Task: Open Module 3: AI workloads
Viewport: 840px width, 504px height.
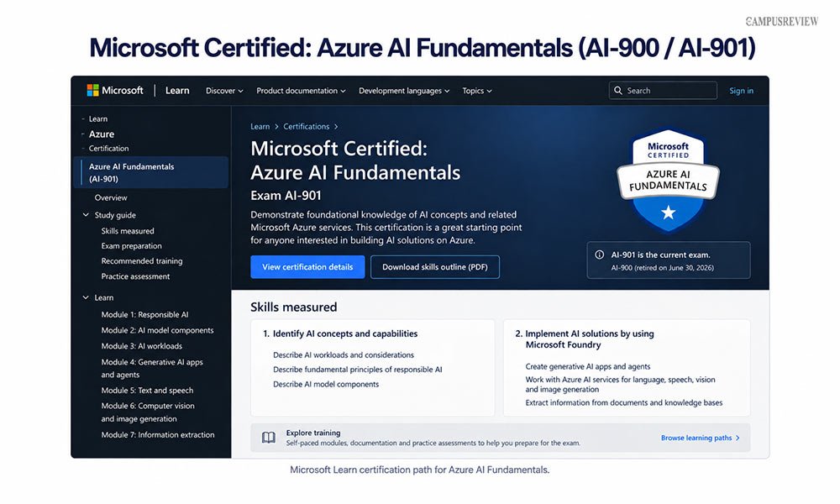Action: pyautogui.click(x=141, y=346)
